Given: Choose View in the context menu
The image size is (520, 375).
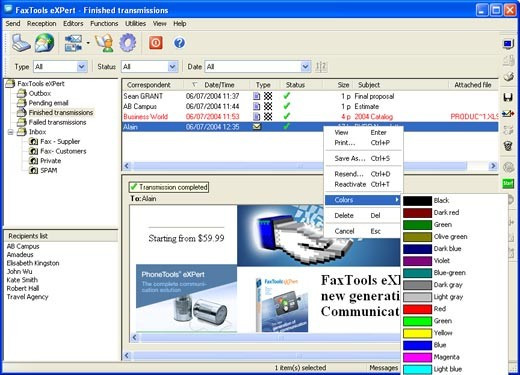Looking at the screenshot, I should pyautogui.click(x=362, y=132).
